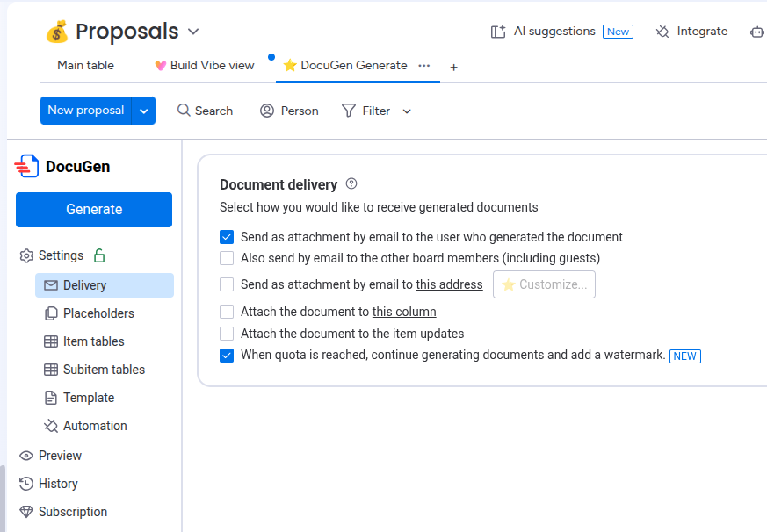Click the heart icon on Build Vibe view

click(x=161, y=66)
